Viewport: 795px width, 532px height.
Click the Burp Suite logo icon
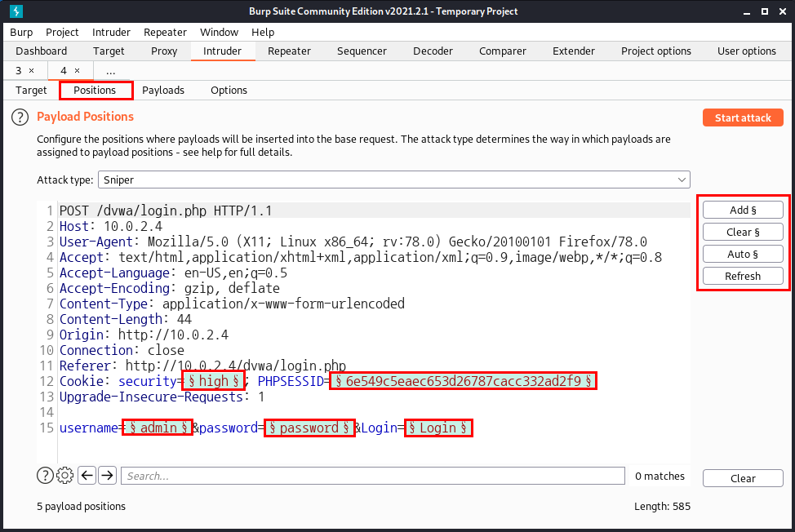(16, 11)
